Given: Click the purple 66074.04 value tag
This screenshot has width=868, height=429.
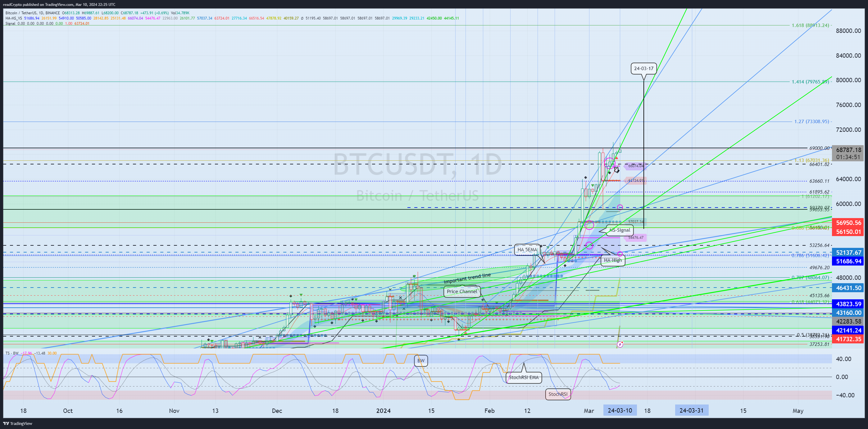Looking at the screenshot, I should coord(635,166).
